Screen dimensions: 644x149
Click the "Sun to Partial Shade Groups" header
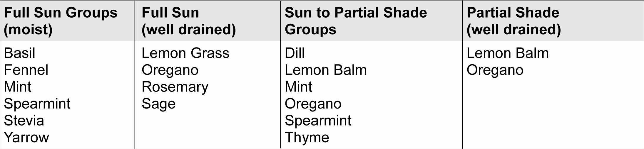[x=356, y=21]
